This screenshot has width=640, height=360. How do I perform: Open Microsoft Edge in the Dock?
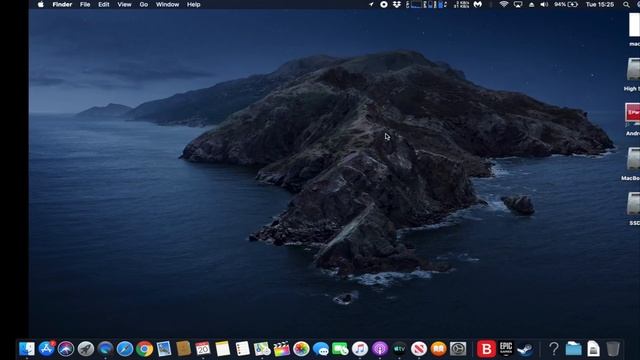105,349
